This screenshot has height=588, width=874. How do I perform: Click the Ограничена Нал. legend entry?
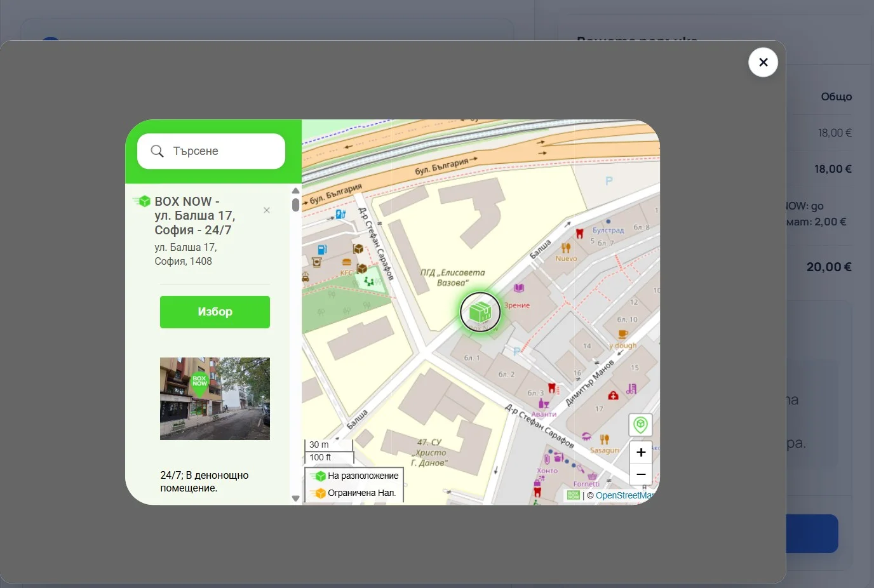pyautogui.click(x=354, y=493)
